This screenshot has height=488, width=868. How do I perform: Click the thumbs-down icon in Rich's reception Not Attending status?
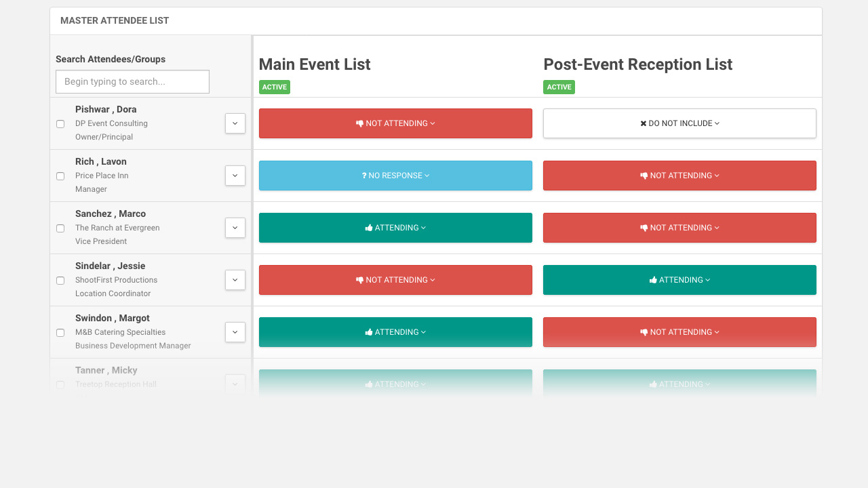click(x=644, y=176)
